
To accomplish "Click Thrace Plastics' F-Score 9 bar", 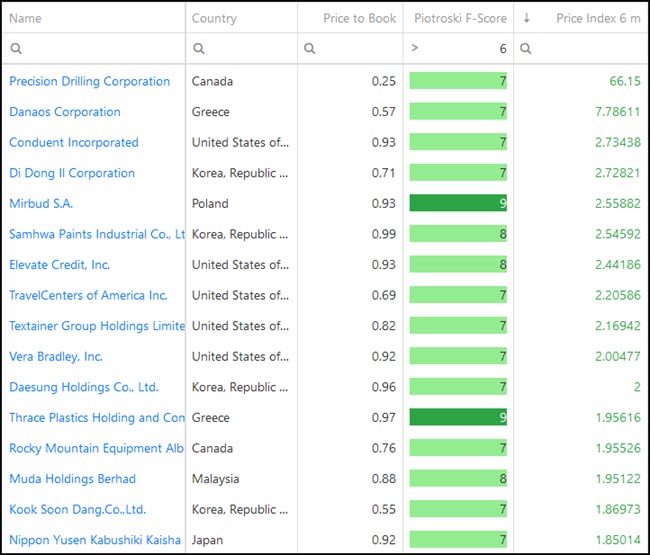I will pyautogui.click(x=458, y=417).
